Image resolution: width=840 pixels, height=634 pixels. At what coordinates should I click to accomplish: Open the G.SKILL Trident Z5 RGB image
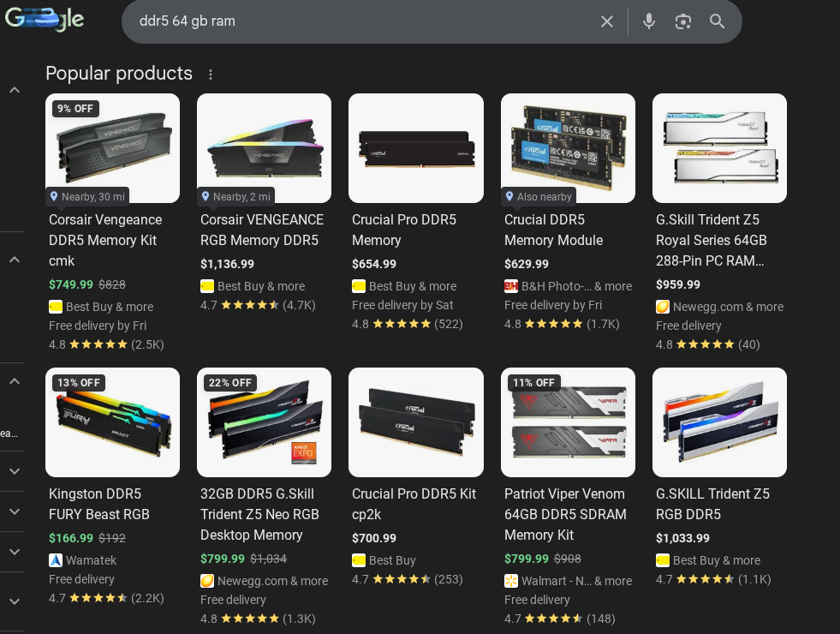(719, 422)
